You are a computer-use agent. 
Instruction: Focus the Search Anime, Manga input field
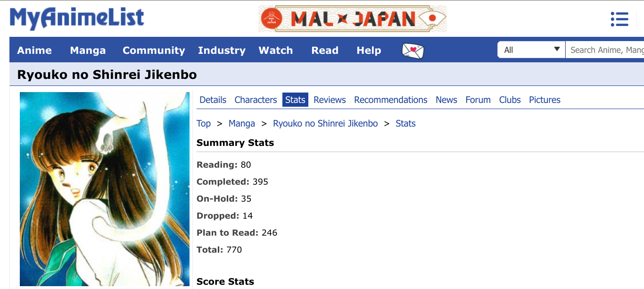[x=605, y=50]
